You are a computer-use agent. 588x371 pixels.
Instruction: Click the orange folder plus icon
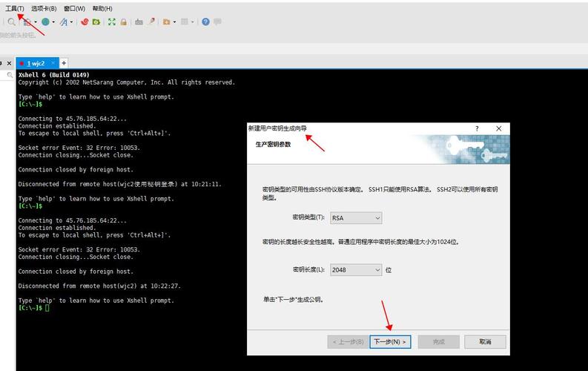(167, 22)
